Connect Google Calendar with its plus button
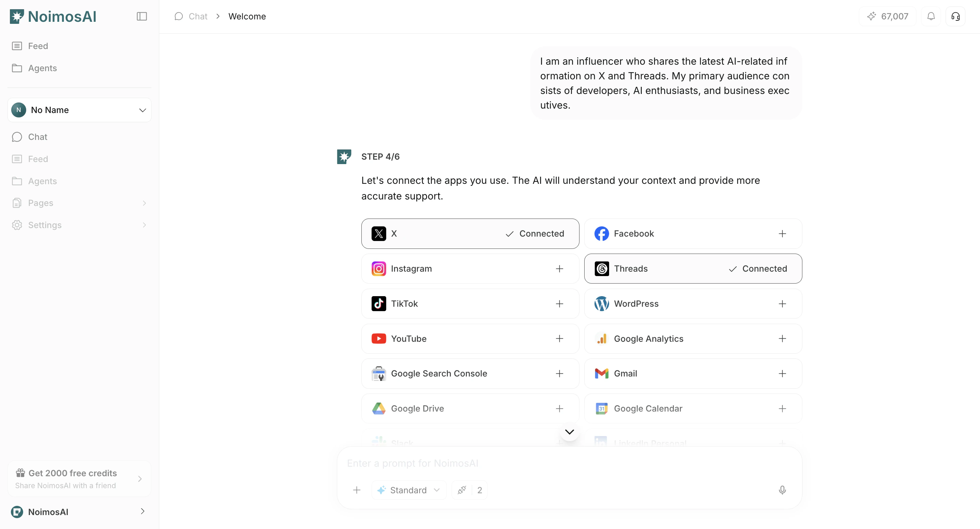Image resolution: width=980 pixels, height=529 pixels. click(782, 409)
